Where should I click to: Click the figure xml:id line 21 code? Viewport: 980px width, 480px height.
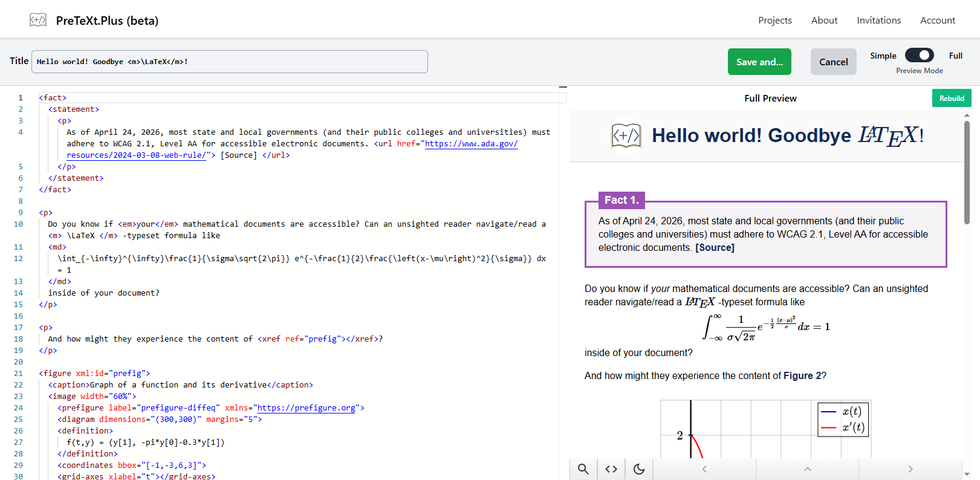coord(94,373)
